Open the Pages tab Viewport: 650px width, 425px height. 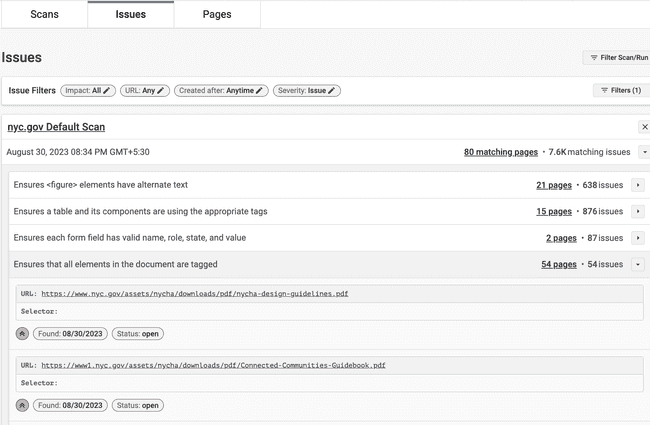tap(217, 14)
